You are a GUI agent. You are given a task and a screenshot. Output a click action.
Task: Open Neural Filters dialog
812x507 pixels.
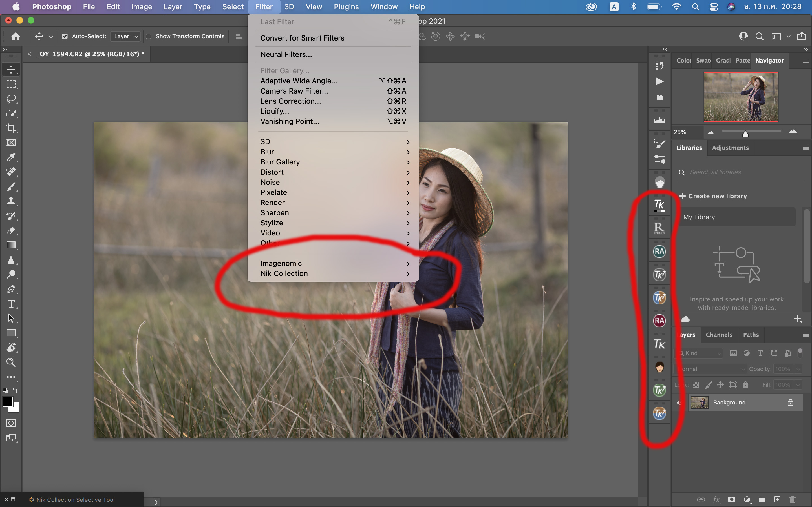[x=286, y=54]
